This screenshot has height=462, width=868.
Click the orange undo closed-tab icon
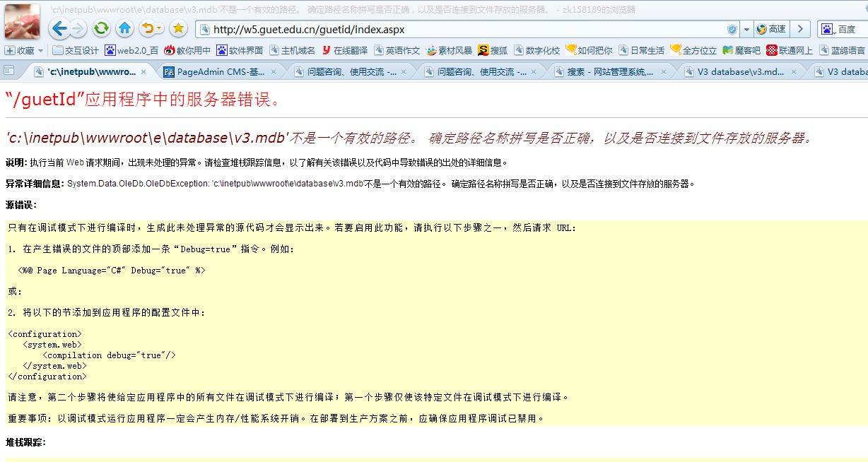pos(148,29)
